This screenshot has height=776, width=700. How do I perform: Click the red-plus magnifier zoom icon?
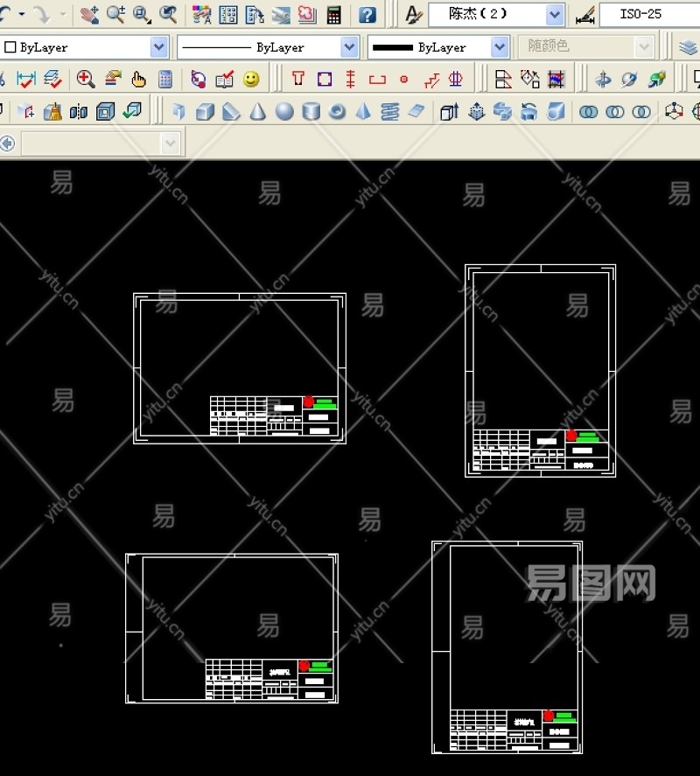(x=86, y=80)
